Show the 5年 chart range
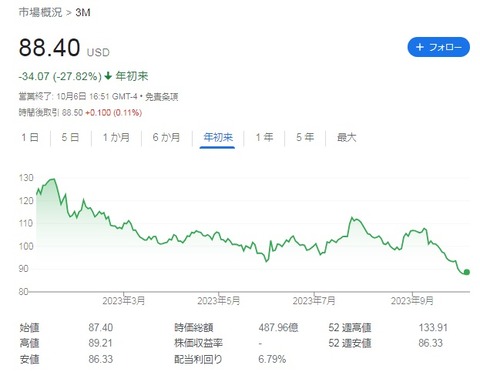 (x=305, y=137)
